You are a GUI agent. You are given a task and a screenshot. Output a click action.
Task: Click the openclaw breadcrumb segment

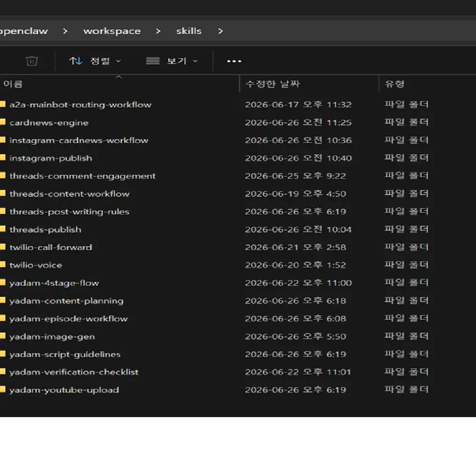click(24, 31)
